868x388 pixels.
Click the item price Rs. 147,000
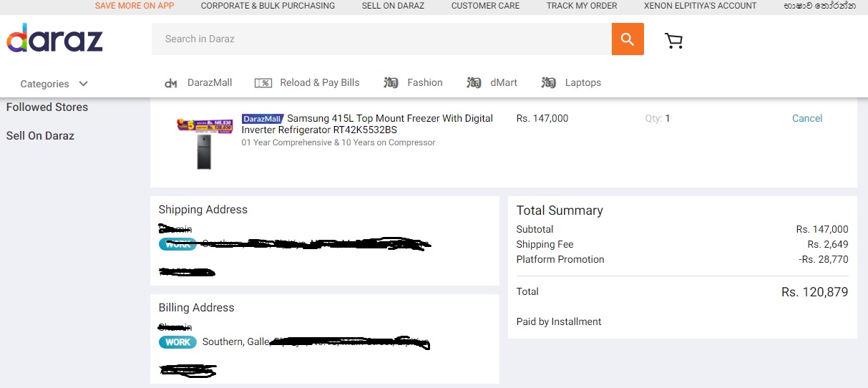[542, 119]
